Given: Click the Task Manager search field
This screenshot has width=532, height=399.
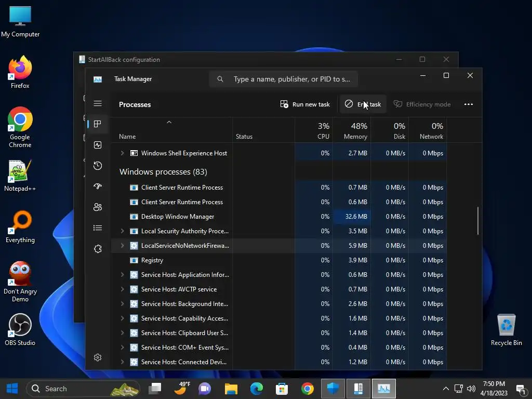Looking at the screenshot, I should point(284,79).
